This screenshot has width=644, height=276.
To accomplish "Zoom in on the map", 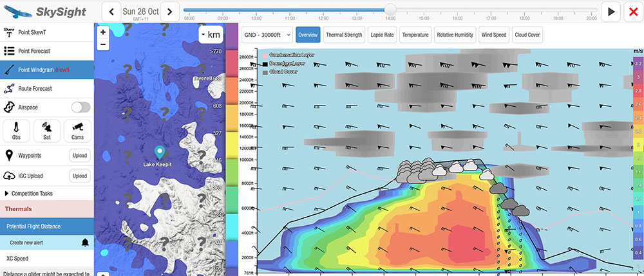I will tap(103, 32).
